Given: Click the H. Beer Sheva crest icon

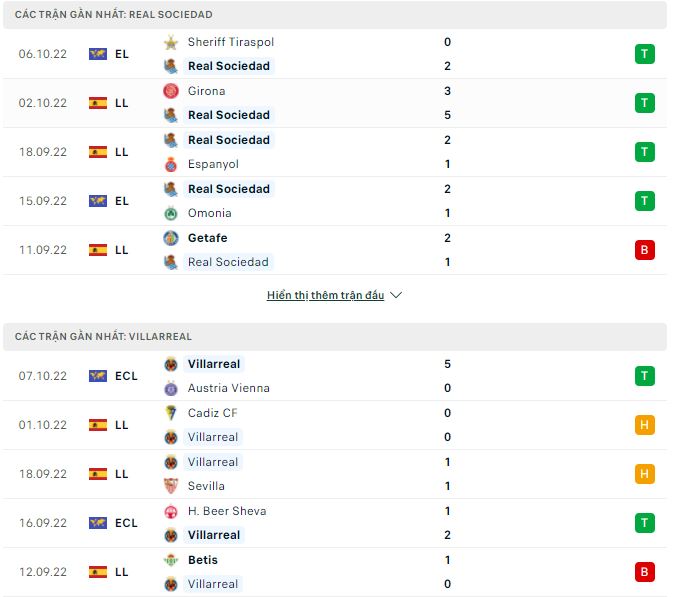Looking at the screenshot, I should pos(171,511).
